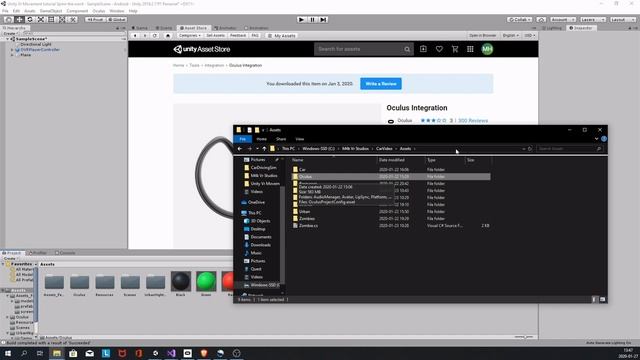The width and height of the screenshot is (640, 360).
Task: Go to Asset Store home icon
Action: (167, 36)
